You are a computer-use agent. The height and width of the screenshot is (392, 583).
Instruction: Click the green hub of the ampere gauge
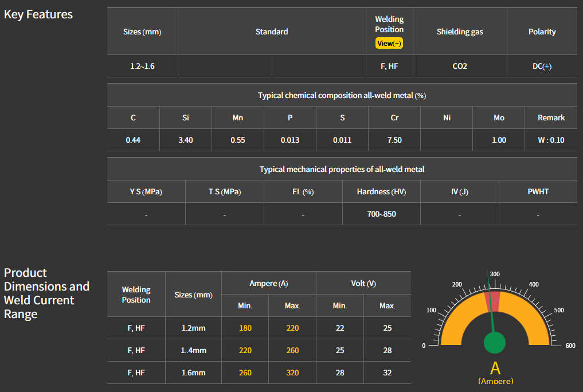coord(494,342)
